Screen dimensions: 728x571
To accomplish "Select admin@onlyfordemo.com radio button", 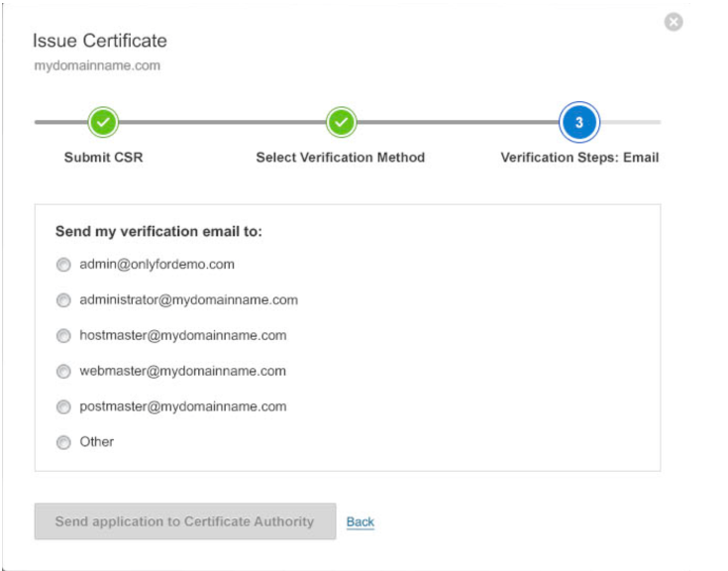I will point(63,265).
